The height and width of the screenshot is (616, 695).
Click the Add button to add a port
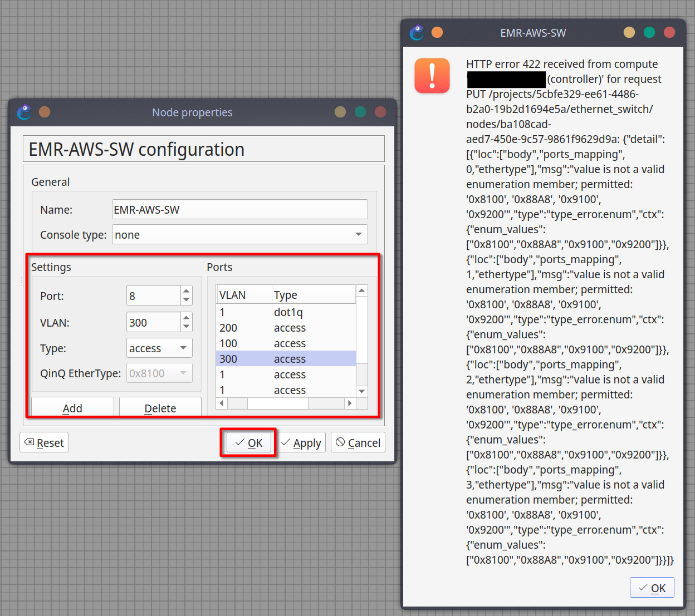coord(72,408)
